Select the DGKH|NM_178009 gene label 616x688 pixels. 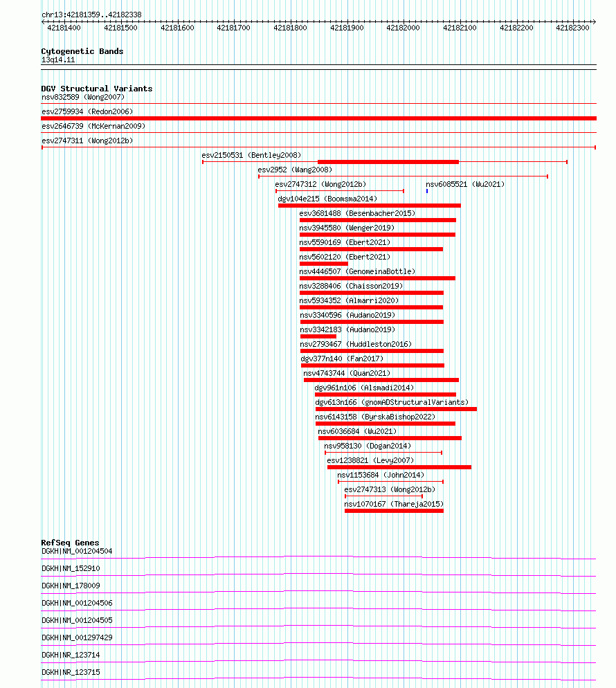click(x=71, y=586)
